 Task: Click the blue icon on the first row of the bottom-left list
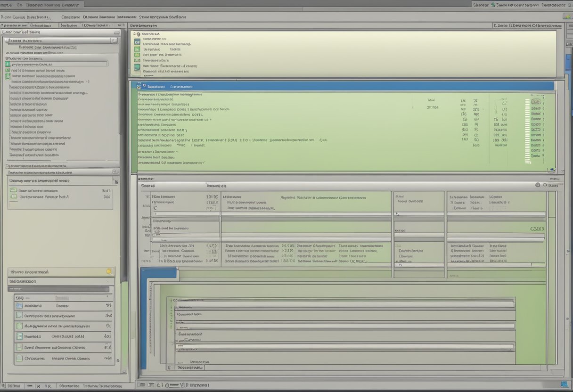click(x=19, y=306)
